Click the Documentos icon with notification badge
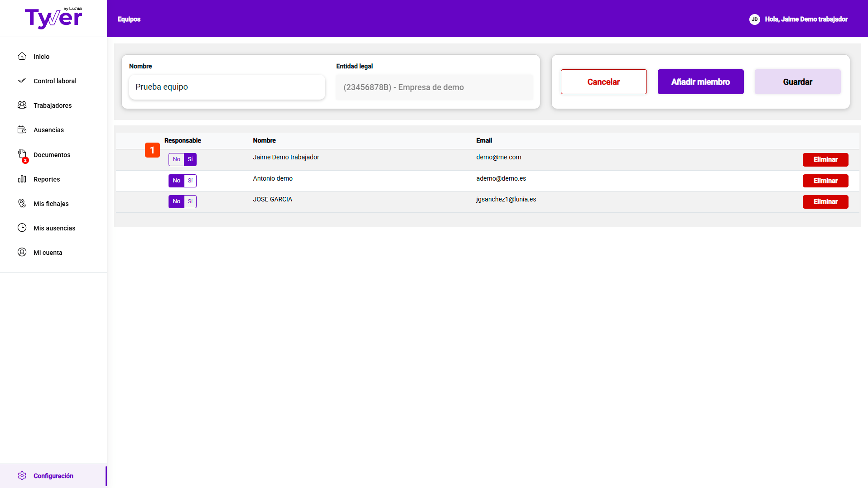 23,156
